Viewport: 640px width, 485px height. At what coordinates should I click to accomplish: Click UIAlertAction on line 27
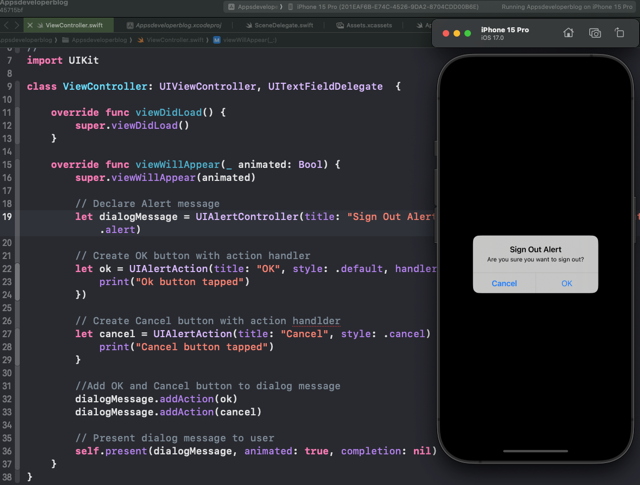tap(193, 334)
